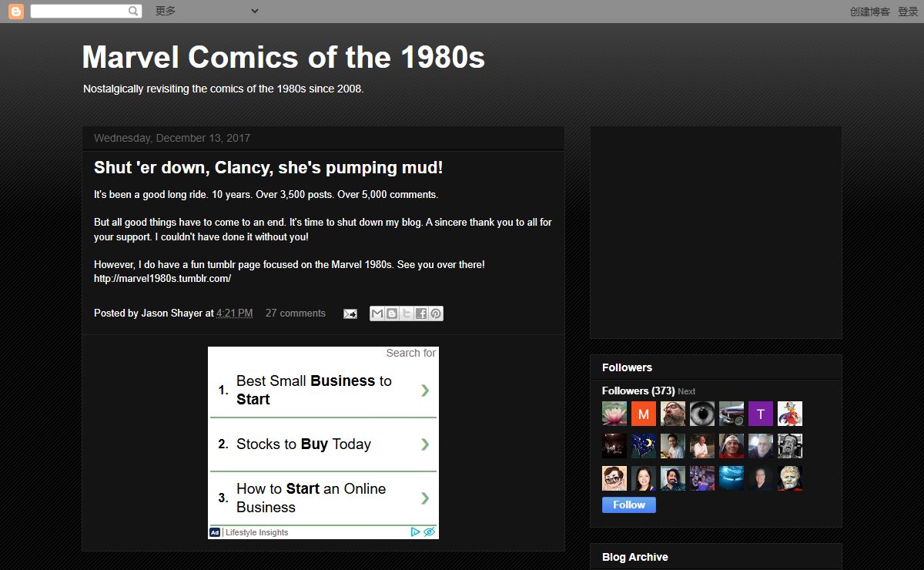
Task: Click the 创建博客 navbar item
Action: coord(869,12)
